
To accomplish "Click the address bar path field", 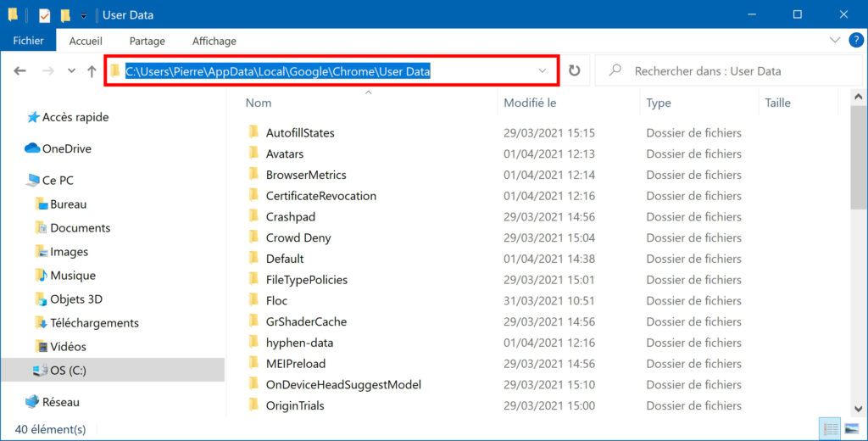I will click(x=332, y=71).
